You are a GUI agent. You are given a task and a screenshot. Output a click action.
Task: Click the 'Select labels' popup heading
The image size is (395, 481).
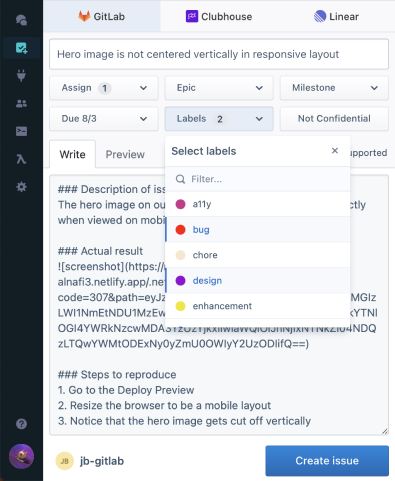tap(204, 151)
